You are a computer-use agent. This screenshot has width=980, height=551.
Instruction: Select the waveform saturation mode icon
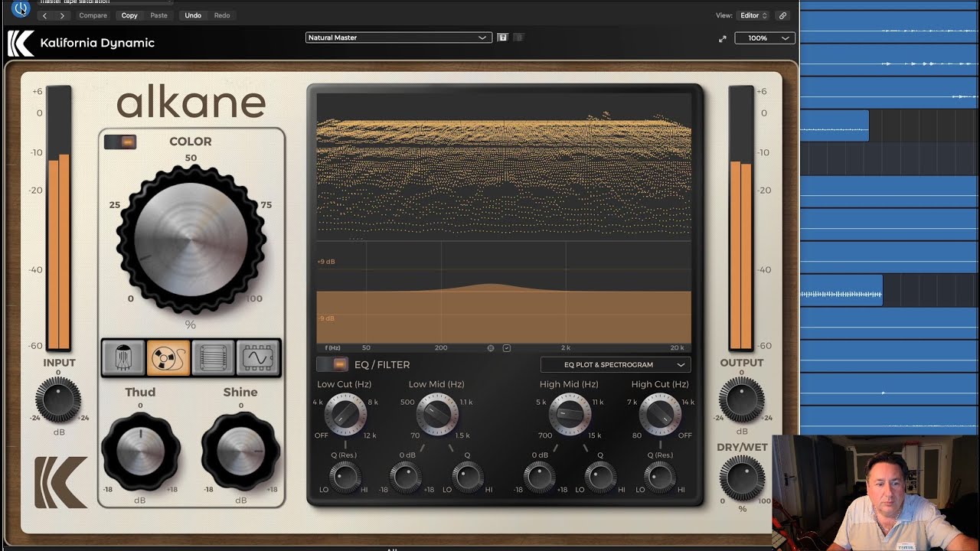pyautogui.click(x=258, y=357)
